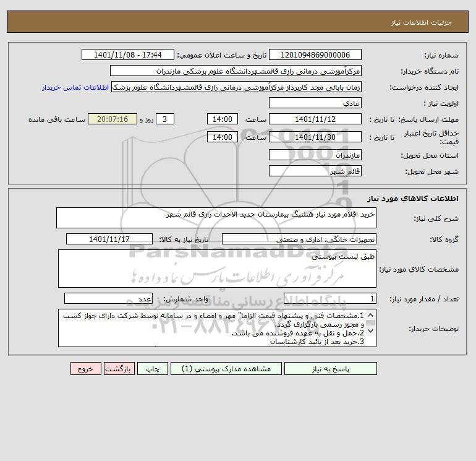Image resolution: width=476 pixels, height=461 pixels.
Task: Click the خروج exit button
Action: (85, 369)
